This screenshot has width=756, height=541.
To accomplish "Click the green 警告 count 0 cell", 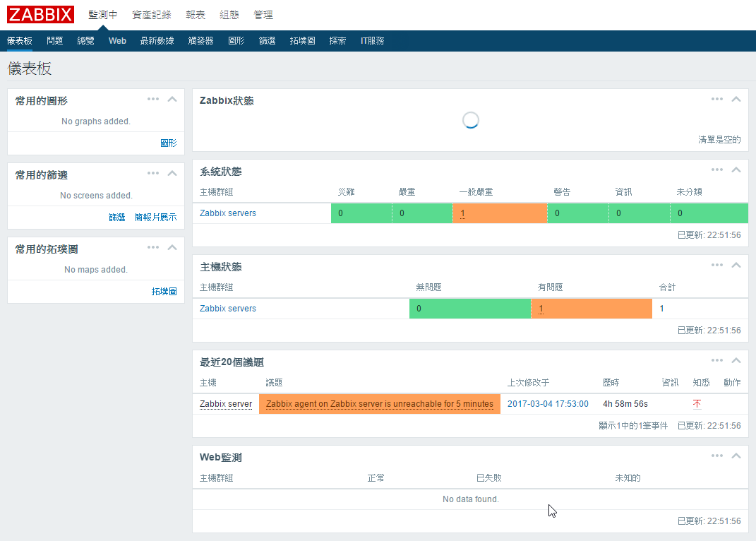I will [578, 213].
